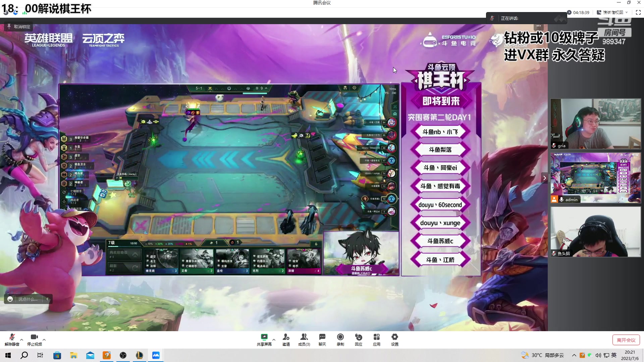
Task: Open meeting 设置 settings
Action: (395, 340)
